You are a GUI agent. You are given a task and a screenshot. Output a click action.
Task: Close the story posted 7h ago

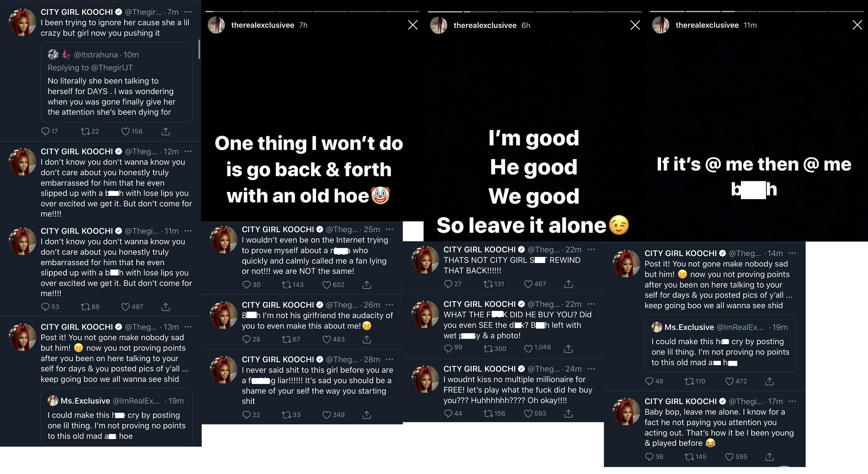[413, 25]
